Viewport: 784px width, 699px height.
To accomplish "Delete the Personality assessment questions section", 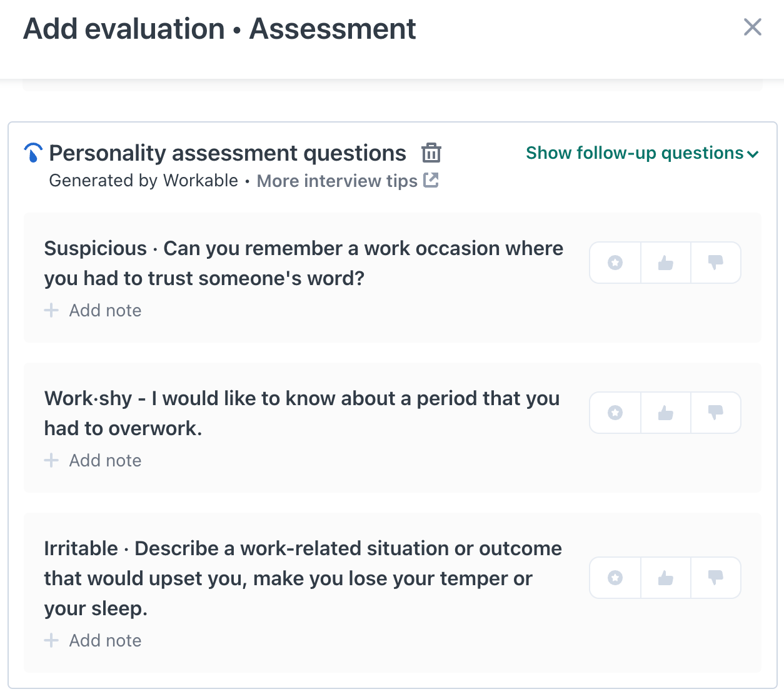I will click(431, 153).
